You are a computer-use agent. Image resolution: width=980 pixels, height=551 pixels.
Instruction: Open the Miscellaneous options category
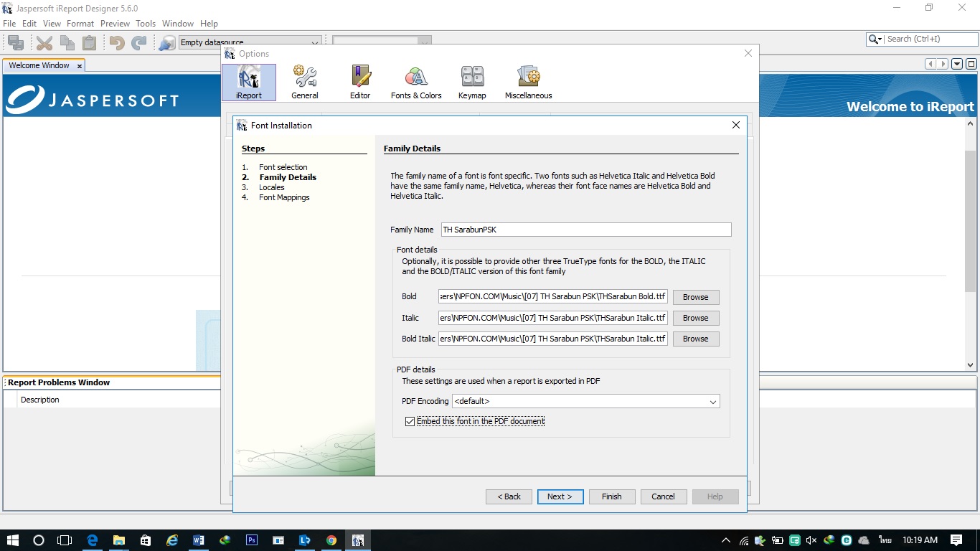(529, 83)
